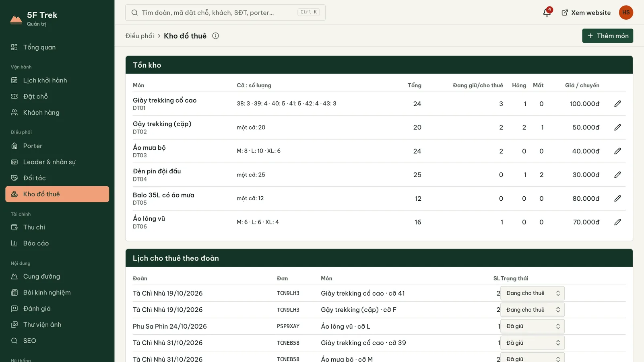Open Báo cáo menu item

tap(57, 243)
